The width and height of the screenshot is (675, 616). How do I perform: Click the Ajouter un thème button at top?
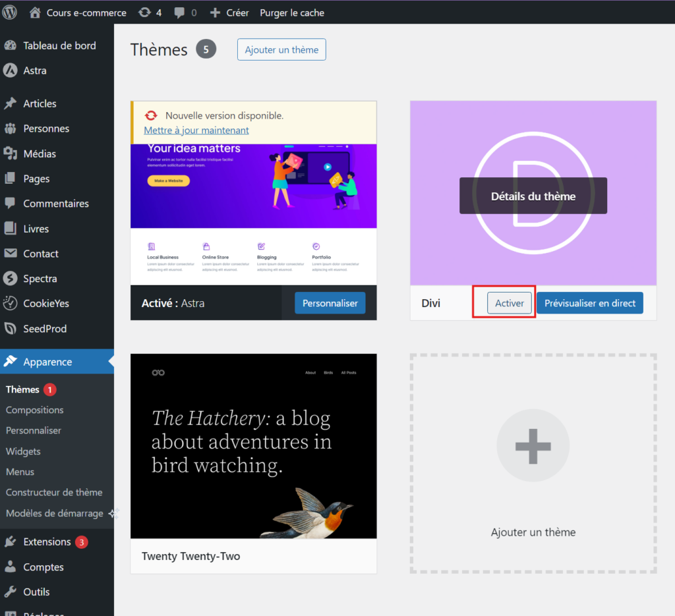point(281,49)
